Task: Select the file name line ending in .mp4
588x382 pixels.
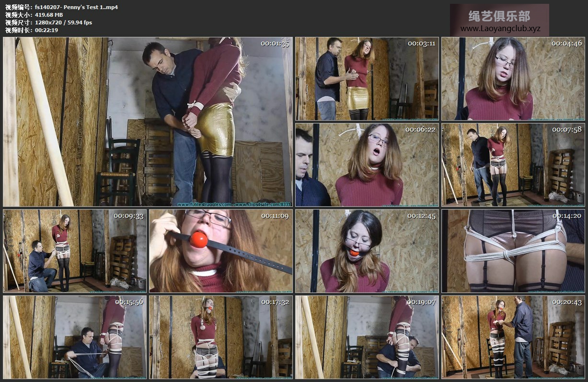Action: tap(61, 7)
